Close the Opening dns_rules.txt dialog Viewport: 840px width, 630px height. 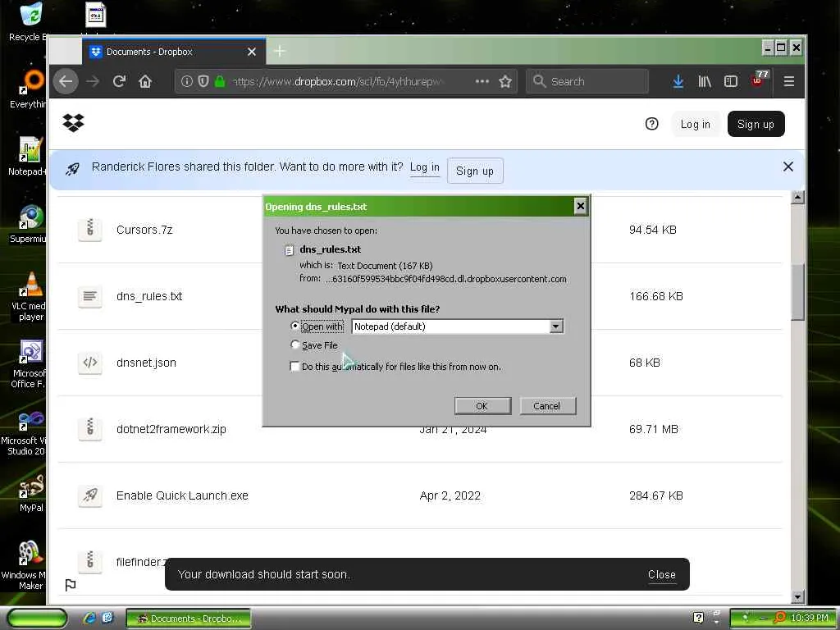click(x=580, y=206)
